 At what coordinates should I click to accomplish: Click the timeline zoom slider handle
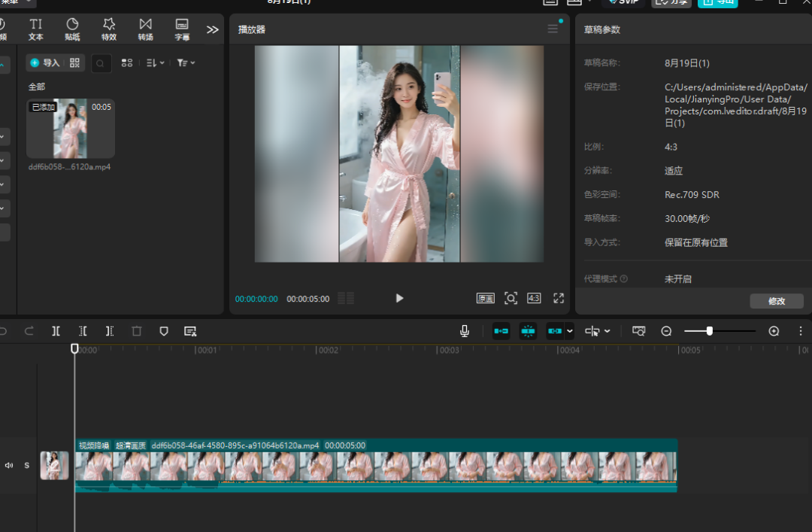(x=709, y=331)
